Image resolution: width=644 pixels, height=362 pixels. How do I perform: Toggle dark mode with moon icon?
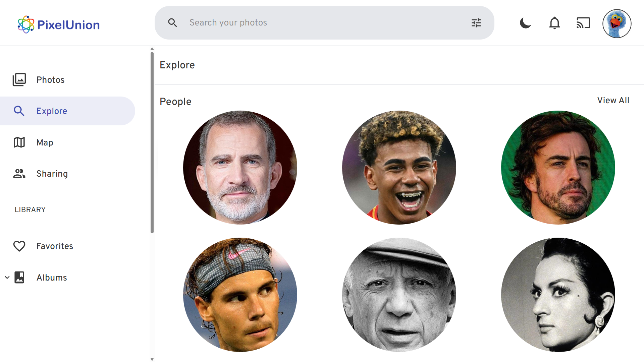(525, 23)
